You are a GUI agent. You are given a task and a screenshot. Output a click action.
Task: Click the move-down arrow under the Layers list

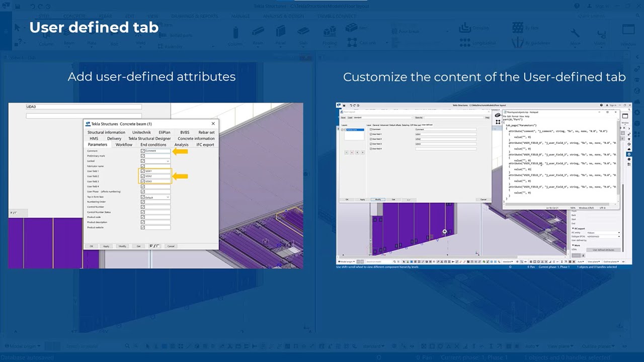coord(363,152)
